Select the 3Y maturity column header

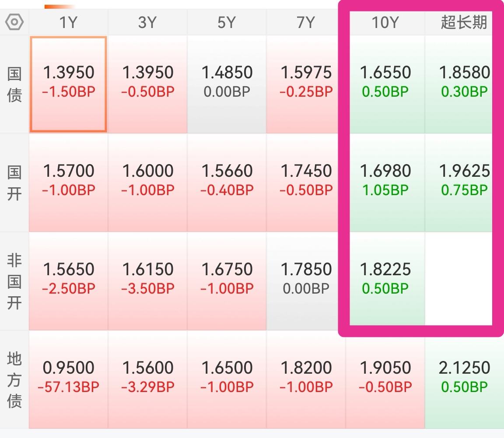coord(147,22)
